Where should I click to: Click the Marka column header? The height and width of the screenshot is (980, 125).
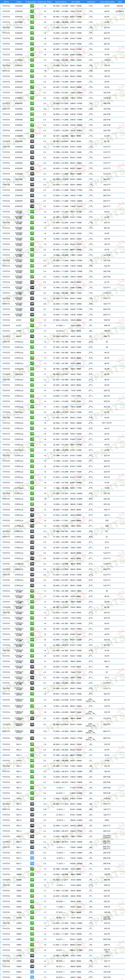pos(6,2)
